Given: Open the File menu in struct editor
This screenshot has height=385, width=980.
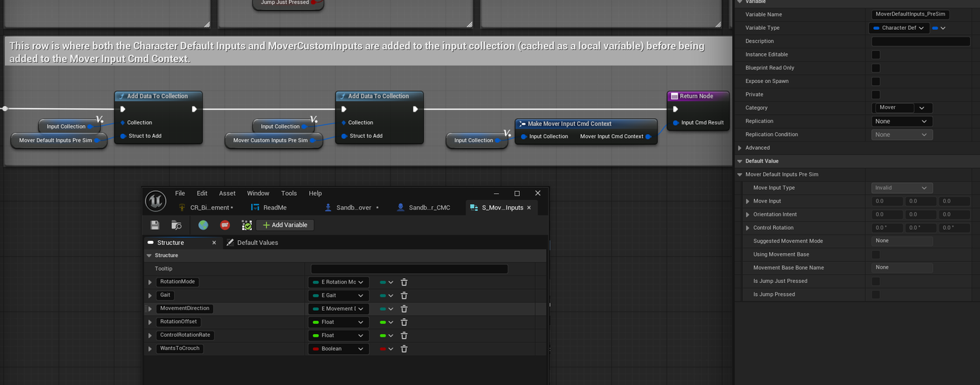Looking at the screenshot, I should tap(180, 193).
